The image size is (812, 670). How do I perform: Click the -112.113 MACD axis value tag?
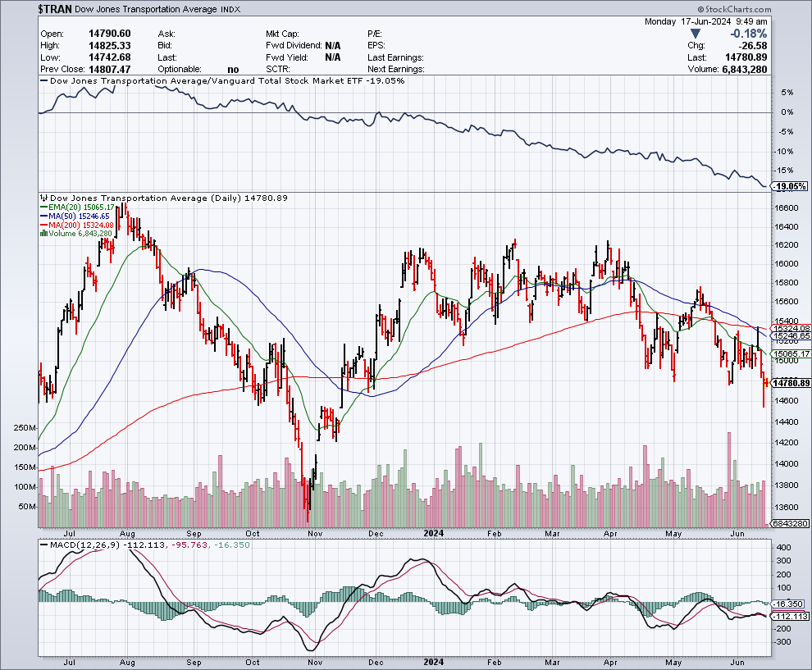[788, 616]
